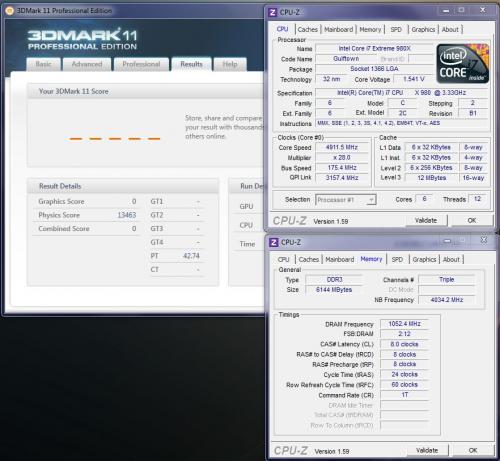Click Validate in upper CPU-Z window
The height and width of the screenshot is (461, 500).
[426, 221]
